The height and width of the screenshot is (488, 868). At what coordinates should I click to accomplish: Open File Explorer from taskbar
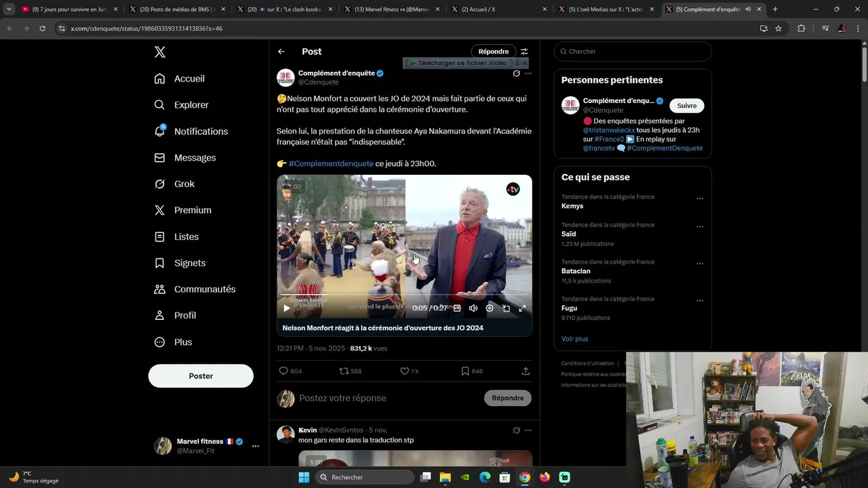pos(445,477)
